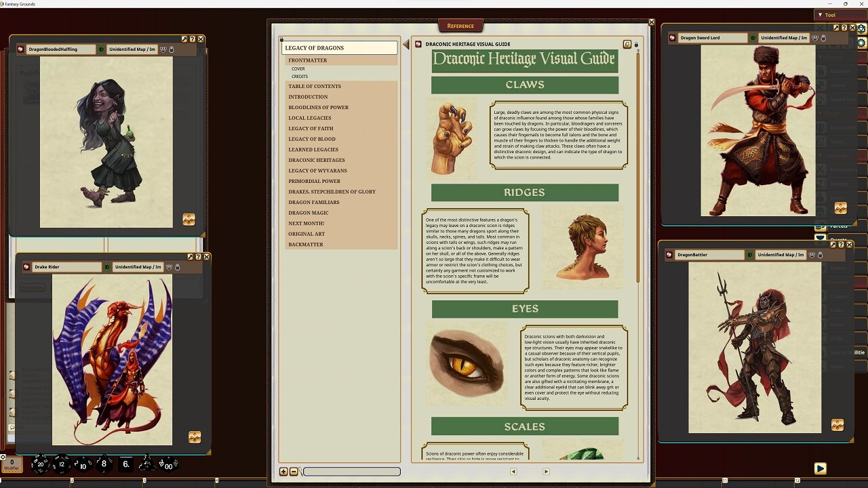Toggle ID button for DragonBloodedHalfling
Image resolution: width=868 pixels, height=488 pixels.
pyautogui.click(x=101, y=49)
